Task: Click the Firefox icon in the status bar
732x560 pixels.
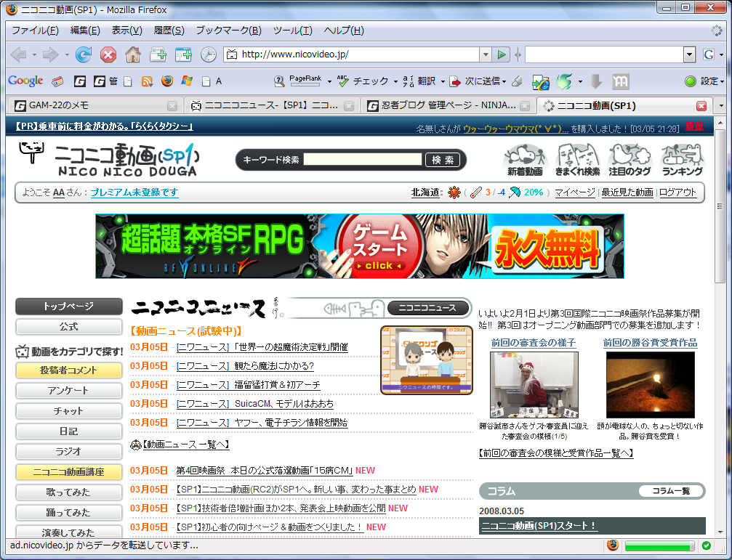Action: (613, 545)
